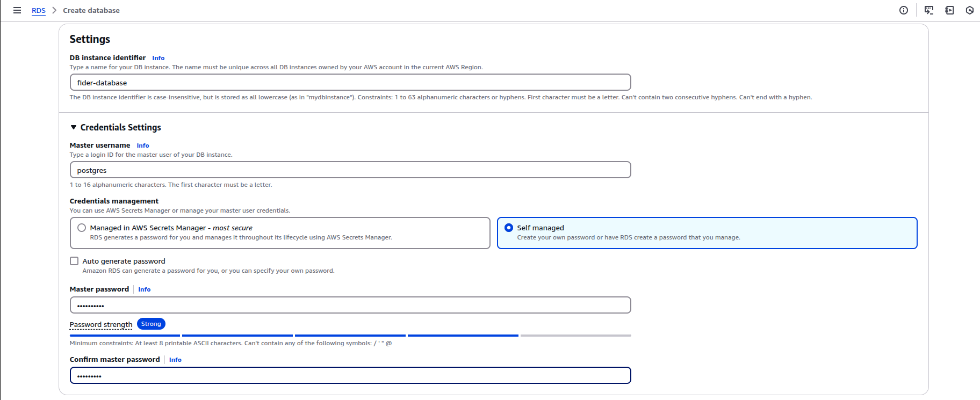The image size is (980, 400).
Task: Open Info link for DB instance identifier
Action: tap(158, 58)
